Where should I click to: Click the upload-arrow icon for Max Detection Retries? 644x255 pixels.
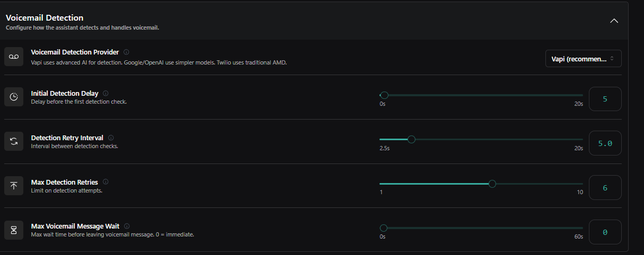[14, 186]
